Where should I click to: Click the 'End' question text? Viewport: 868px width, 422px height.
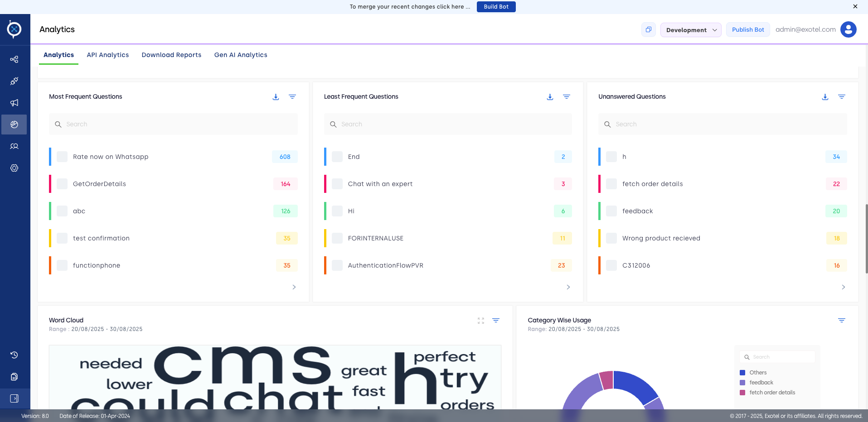pos(354,157)
